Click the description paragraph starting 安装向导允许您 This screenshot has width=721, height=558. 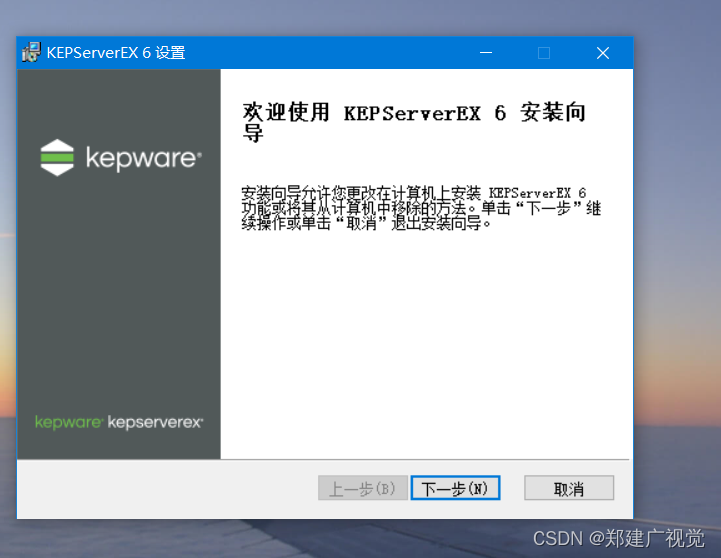click(x=421, y=208)
